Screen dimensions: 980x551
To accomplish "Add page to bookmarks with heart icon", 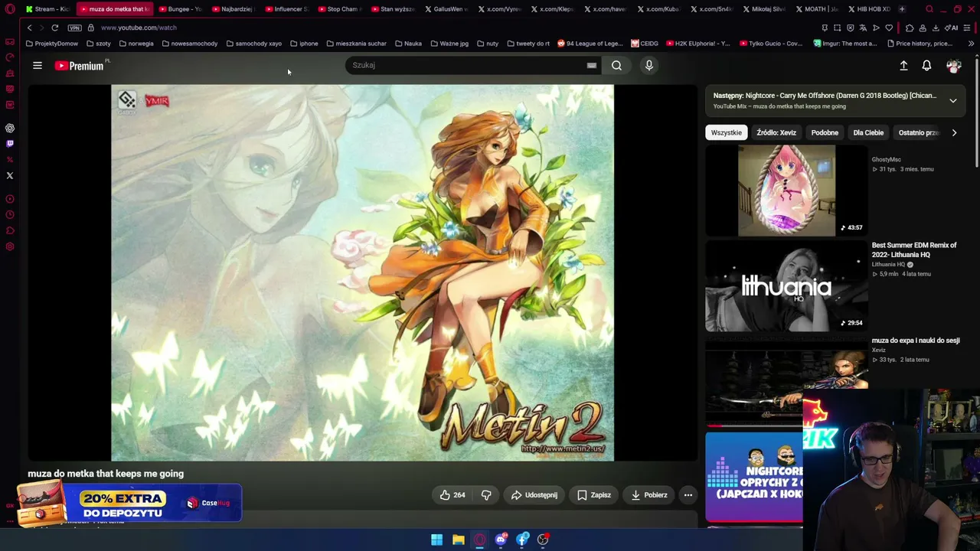I will point(889,28).
